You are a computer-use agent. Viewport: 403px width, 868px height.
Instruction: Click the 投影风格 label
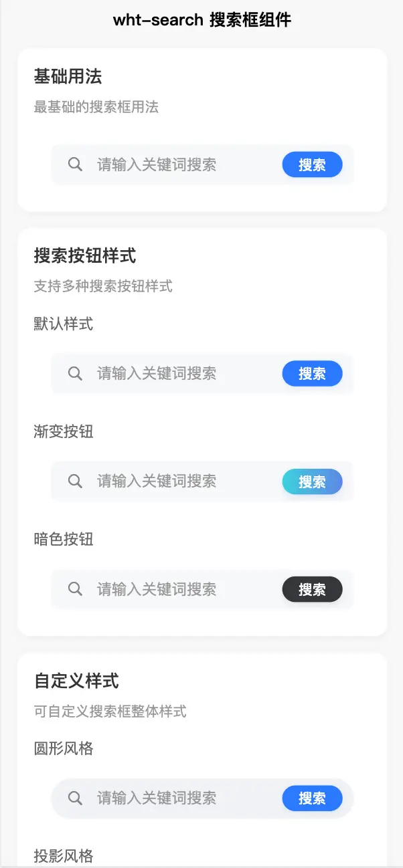(x=64, y=855)
